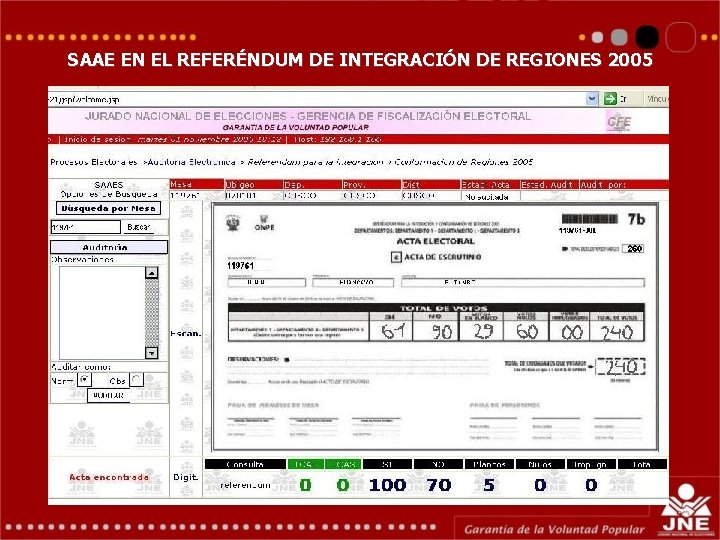Click the JNE logo at slide corner

pos(686,510)
